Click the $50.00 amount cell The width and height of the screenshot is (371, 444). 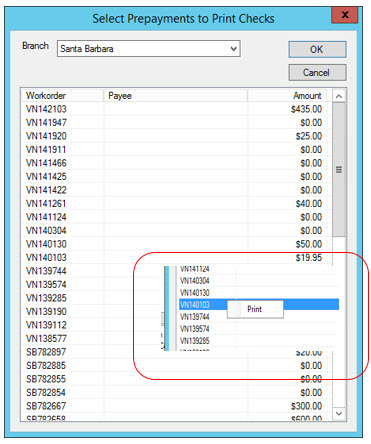click(309, 244)
